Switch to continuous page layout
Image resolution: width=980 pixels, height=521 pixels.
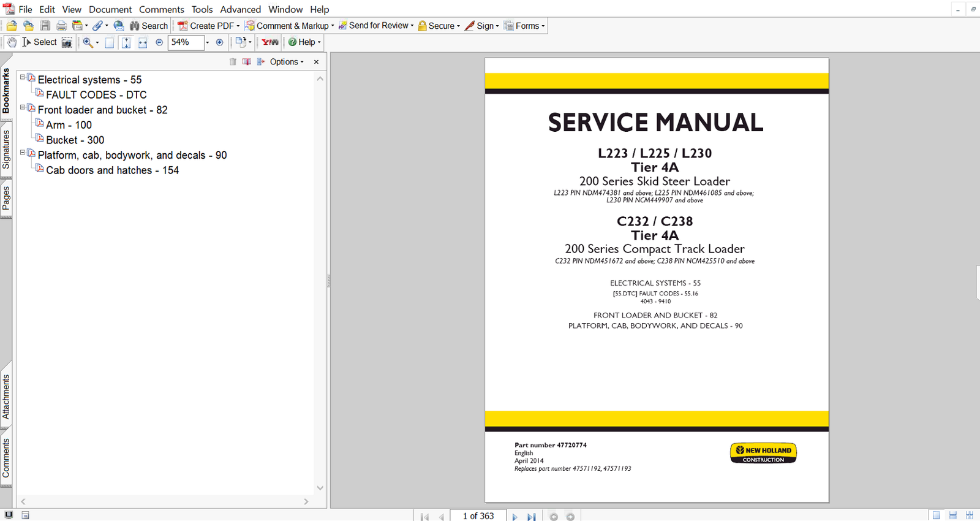point(952,515)
